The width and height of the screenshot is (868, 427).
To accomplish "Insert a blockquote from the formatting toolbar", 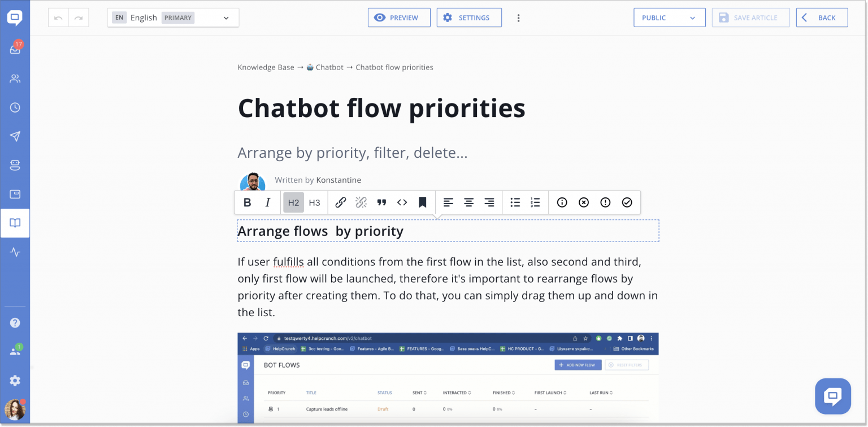I will coord(381,202).
